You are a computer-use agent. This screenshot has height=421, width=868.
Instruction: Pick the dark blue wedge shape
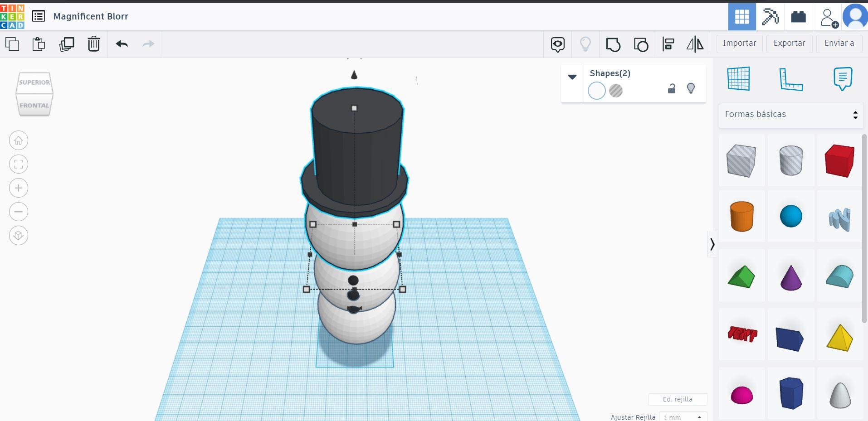[x=790, y=339]
